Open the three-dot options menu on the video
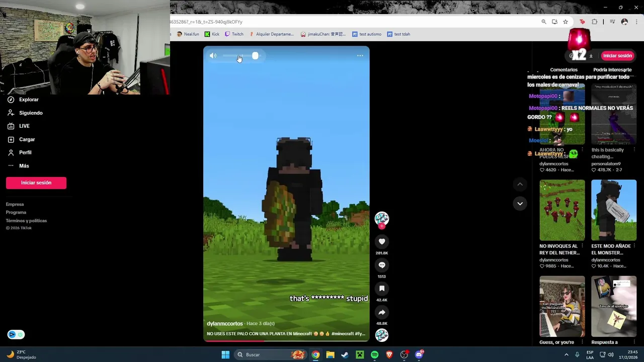644x362 pixels. point(360,56)
